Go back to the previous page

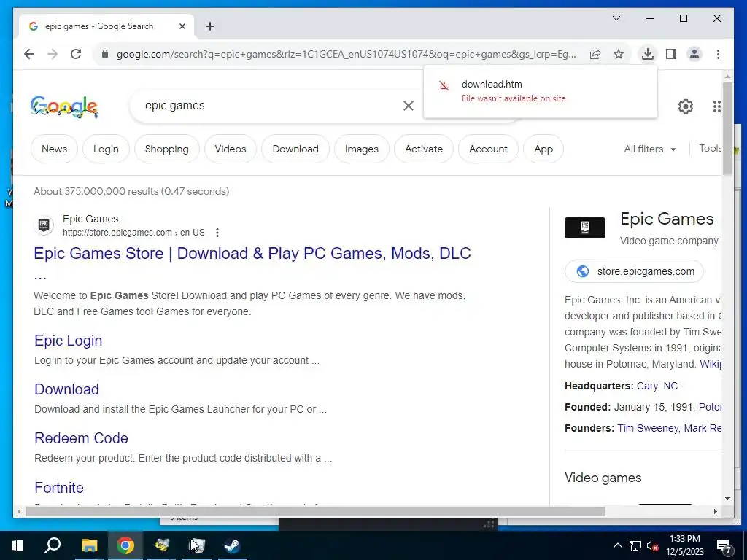coord(29,54)
